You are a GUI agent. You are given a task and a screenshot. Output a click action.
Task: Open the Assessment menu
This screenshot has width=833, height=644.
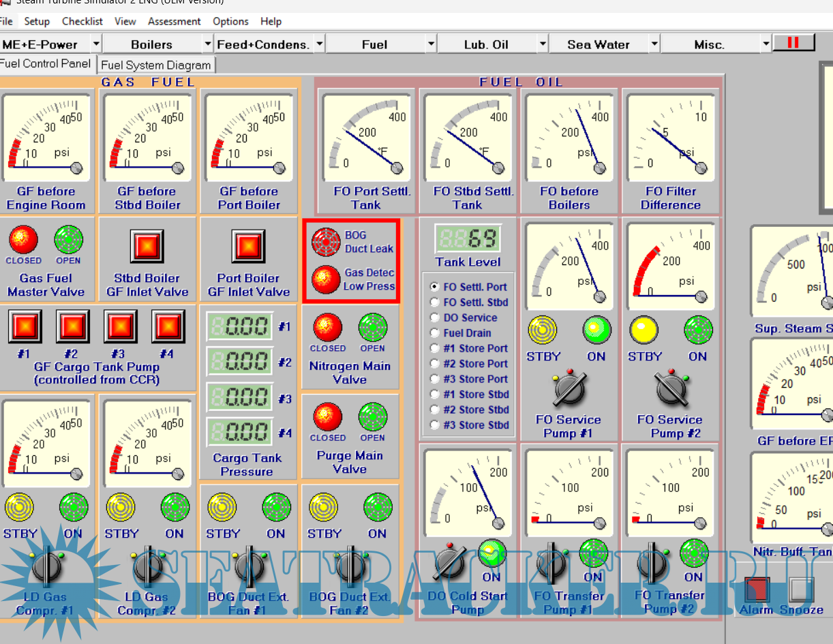click(x=174, y=21)
